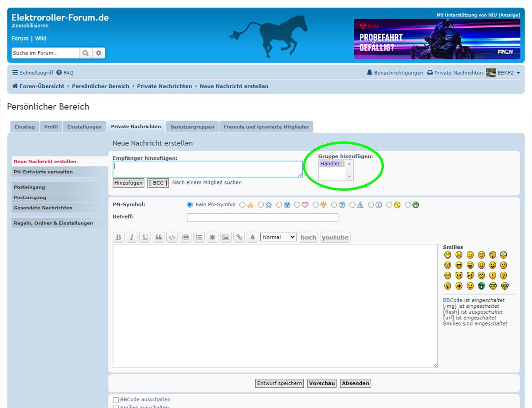Open the font colour picker droplet
This screenshot has width=532, height=408.
[252, 237]
